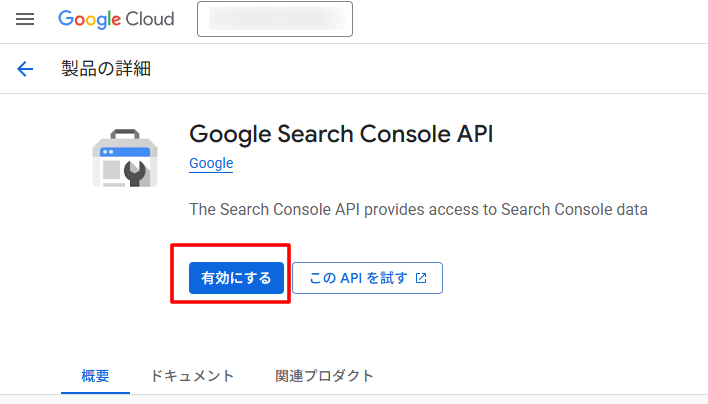708x404 pixels.
Task: Switch to the 概要 tab
Action: click(95, 376)
